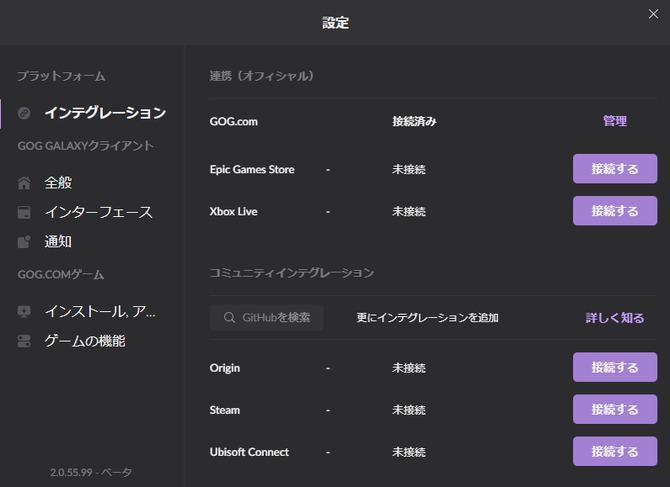Click 未接続 status in Epic Games Store row

(409, 170)
